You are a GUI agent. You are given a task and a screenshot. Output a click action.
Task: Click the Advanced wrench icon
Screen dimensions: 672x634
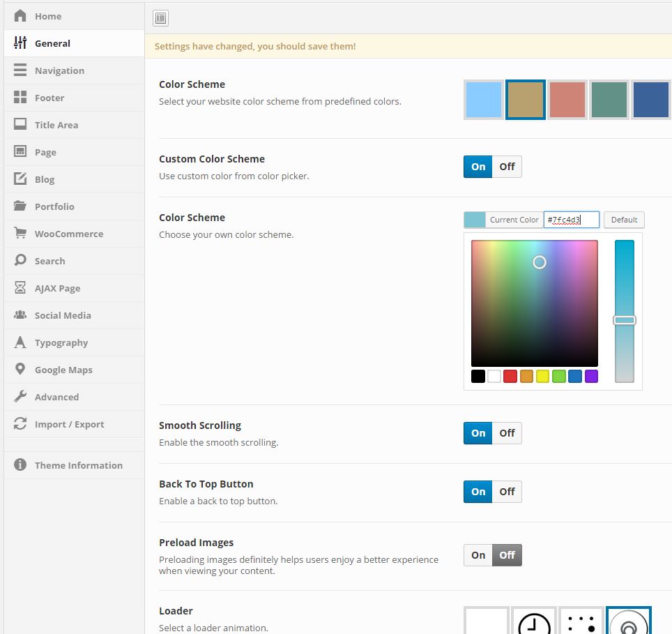(x=20, y=397)
